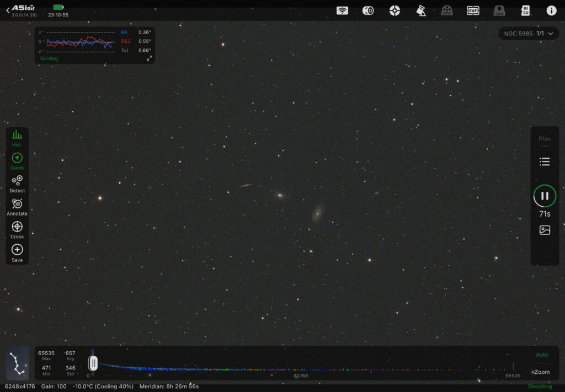Click the Guiding status label

click(x=49, y=58)
